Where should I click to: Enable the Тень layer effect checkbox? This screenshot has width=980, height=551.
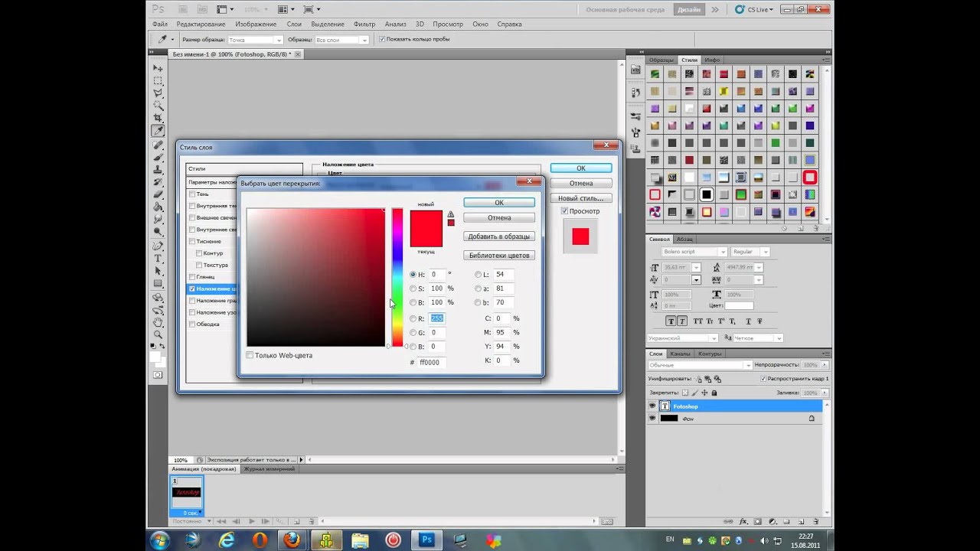point(192,194)
